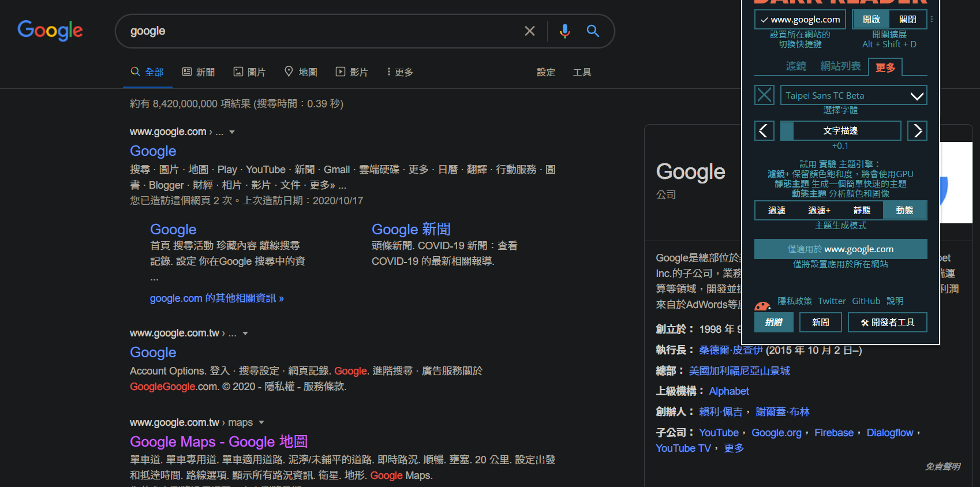Toggle the custom font X checkbox
This screenshot has width=980, height=487.
coord(765,95)
